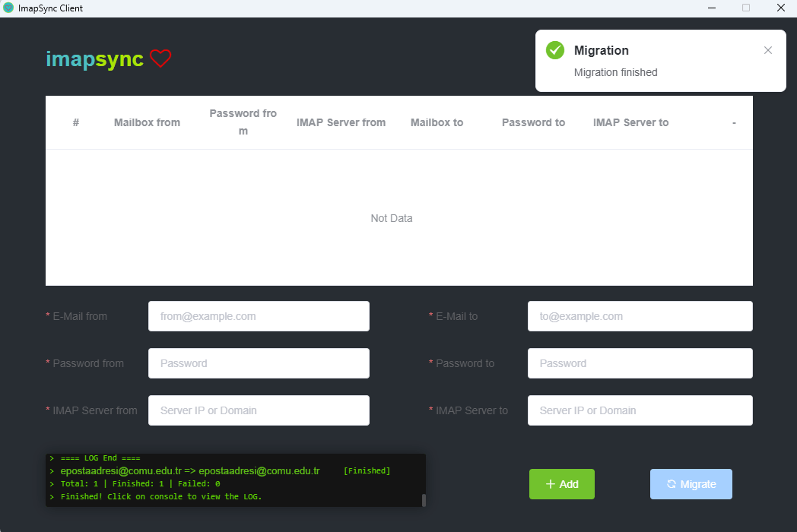Image resolution: width=797 pixels, height=532 pixels.
Task: Click the 'IMAP Server to' column header
Action: tap(630, 122)
